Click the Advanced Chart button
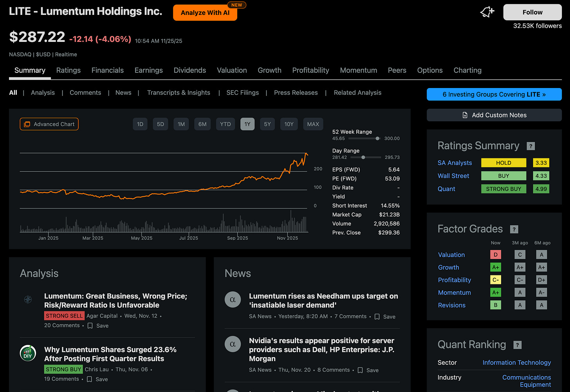 click(49, 124)
